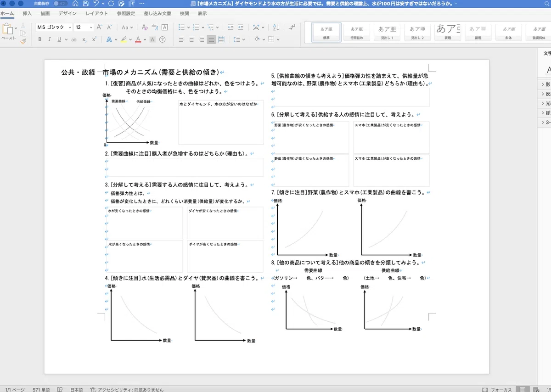This screenshot has width=551, height=392.
Task: Toggle justified text alignment
Action: click(x=211, y=39)
